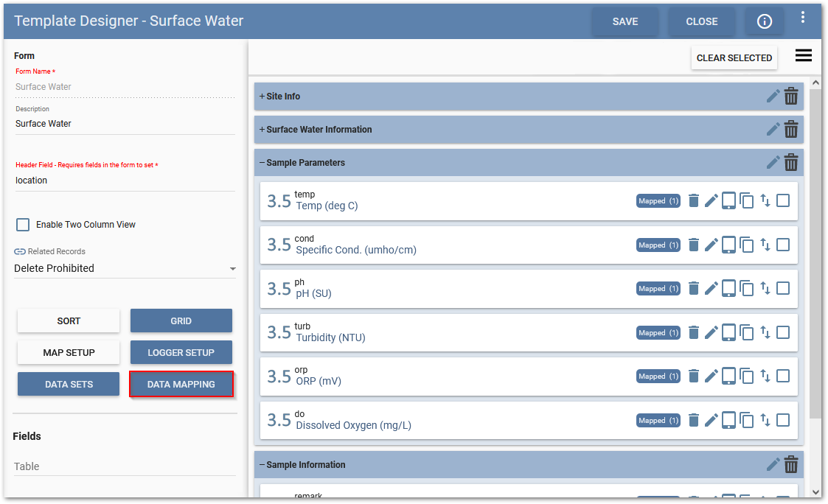Screen dimensions: 828x504
Task: Select the checkbox on the ORP row
Action: pyautogui.click(x=784, y=376)
